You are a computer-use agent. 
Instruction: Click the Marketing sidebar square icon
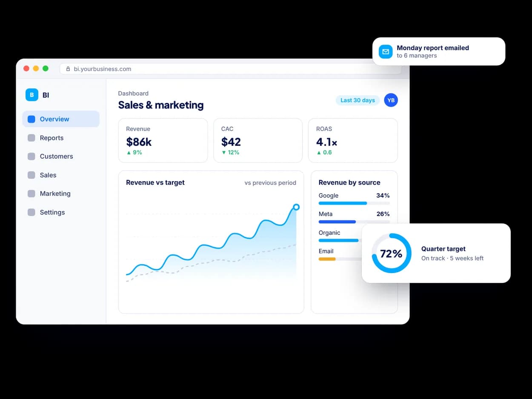[x=31, y=194]
